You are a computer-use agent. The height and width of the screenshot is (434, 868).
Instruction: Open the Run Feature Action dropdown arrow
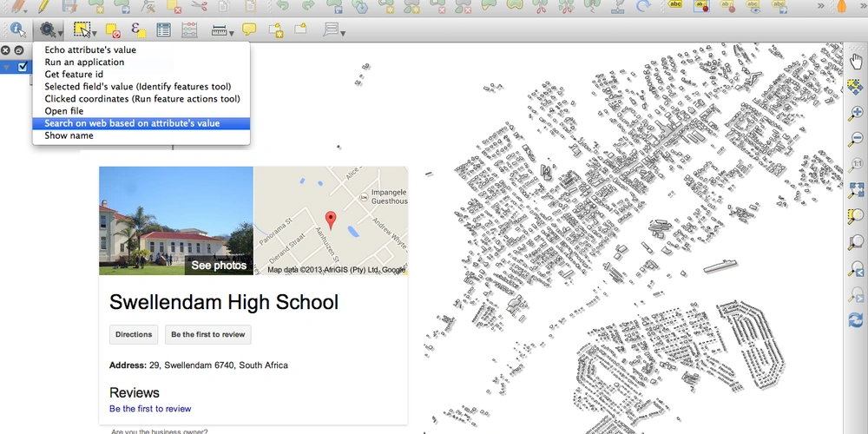tap(60, 32)
